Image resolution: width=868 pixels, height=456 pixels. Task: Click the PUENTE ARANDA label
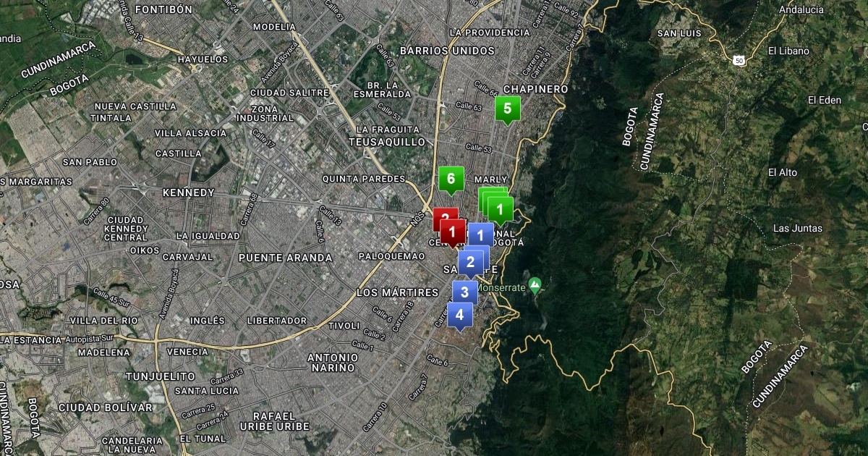[285, 258]
